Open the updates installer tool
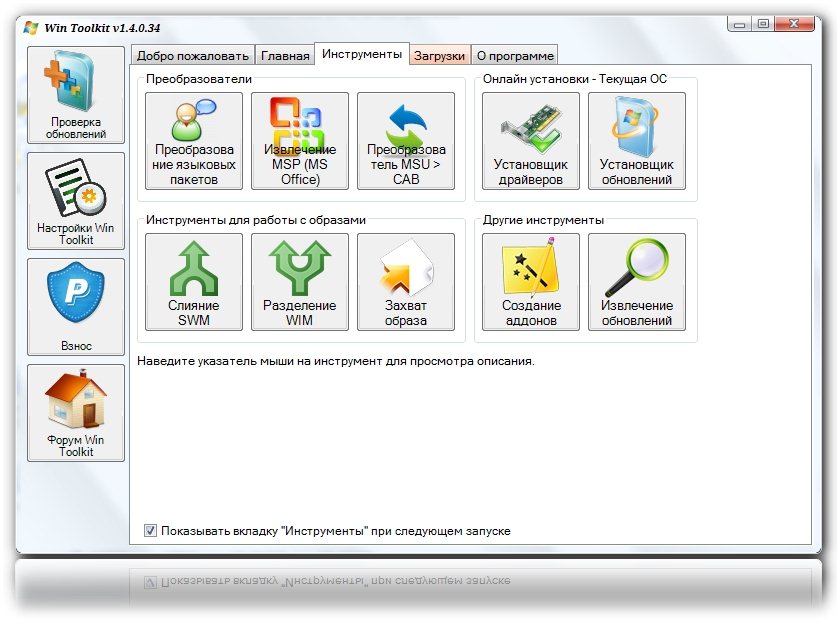This screenshot has width=837, height=622. coord(637,141)
